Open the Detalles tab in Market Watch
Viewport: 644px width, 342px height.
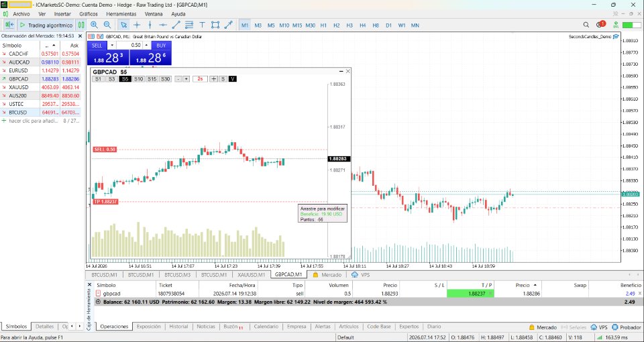(x=44, y=327)
